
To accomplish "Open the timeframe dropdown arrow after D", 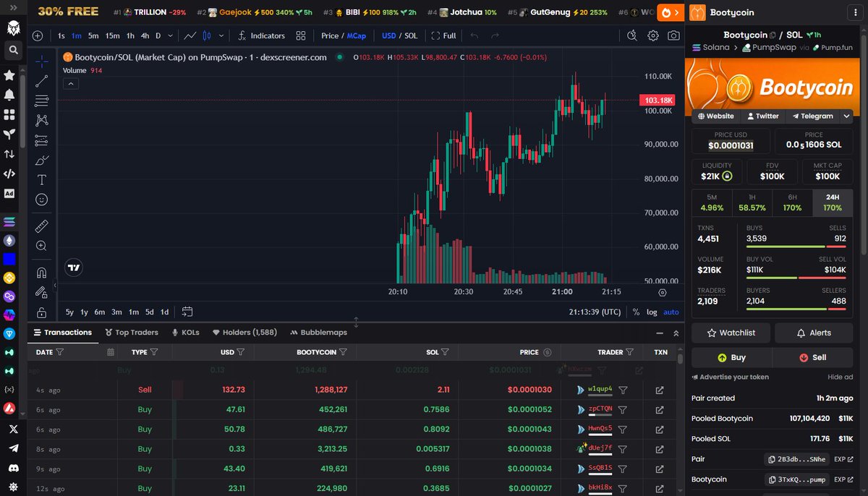I will 170,35.
